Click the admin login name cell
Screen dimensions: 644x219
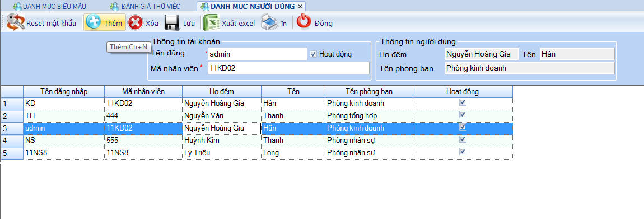click(64, 128)
